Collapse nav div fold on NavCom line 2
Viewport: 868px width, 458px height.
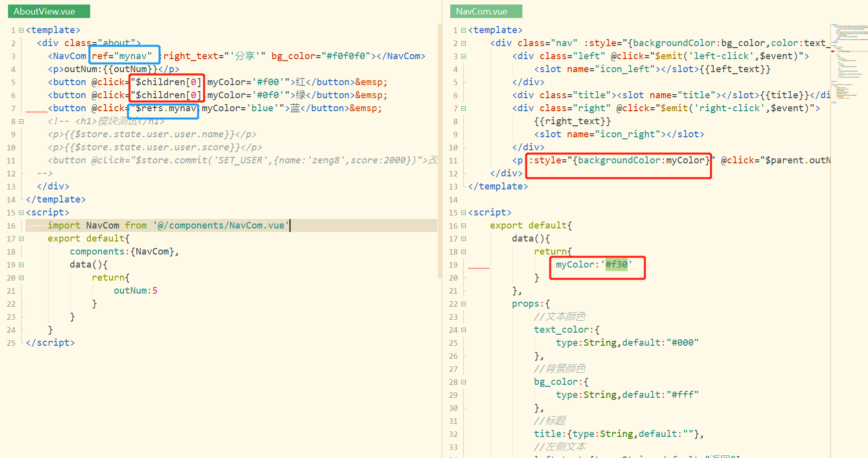[463, 43]
